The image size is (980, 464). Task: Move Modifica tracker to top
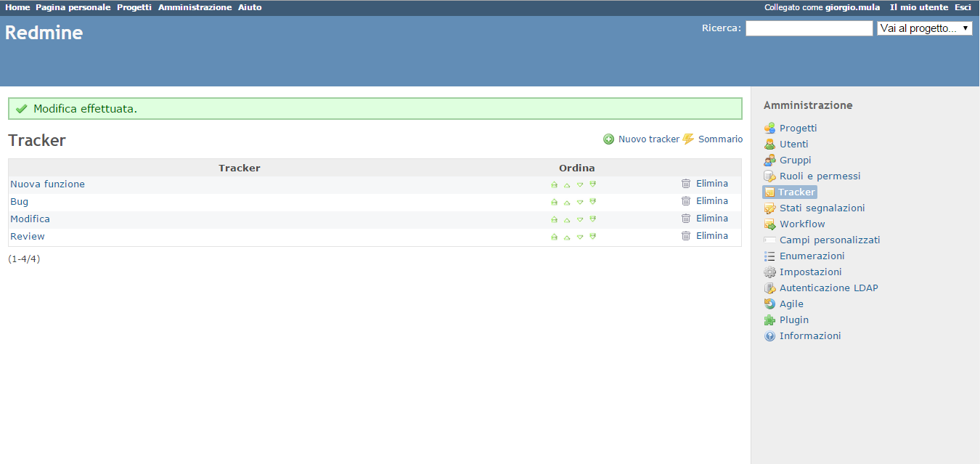[555, 219]
